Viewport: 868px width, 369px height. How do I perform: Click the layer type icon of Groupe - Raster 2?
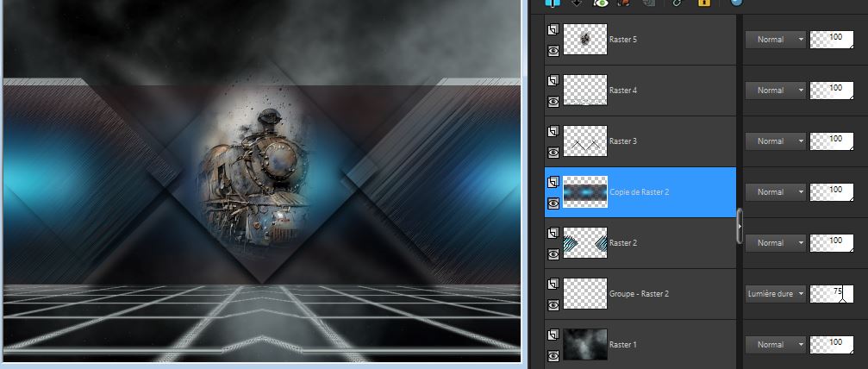coord(553,285)
